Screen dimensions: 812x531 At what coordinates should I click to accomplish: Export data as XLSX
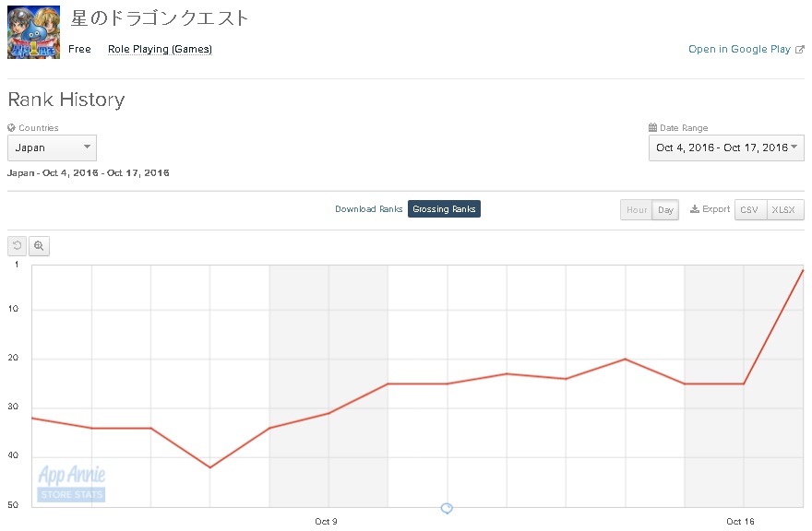[785, 210]
